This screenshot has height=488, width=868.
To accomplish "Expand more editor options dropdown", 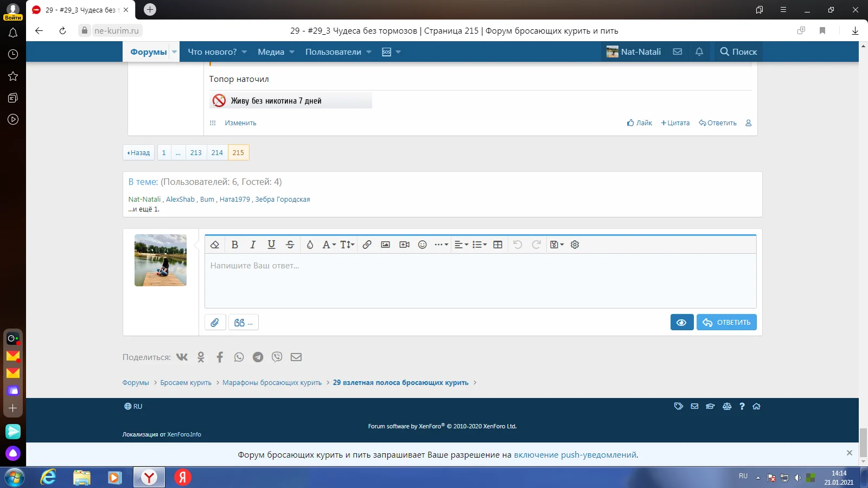I will click(442, 245).
